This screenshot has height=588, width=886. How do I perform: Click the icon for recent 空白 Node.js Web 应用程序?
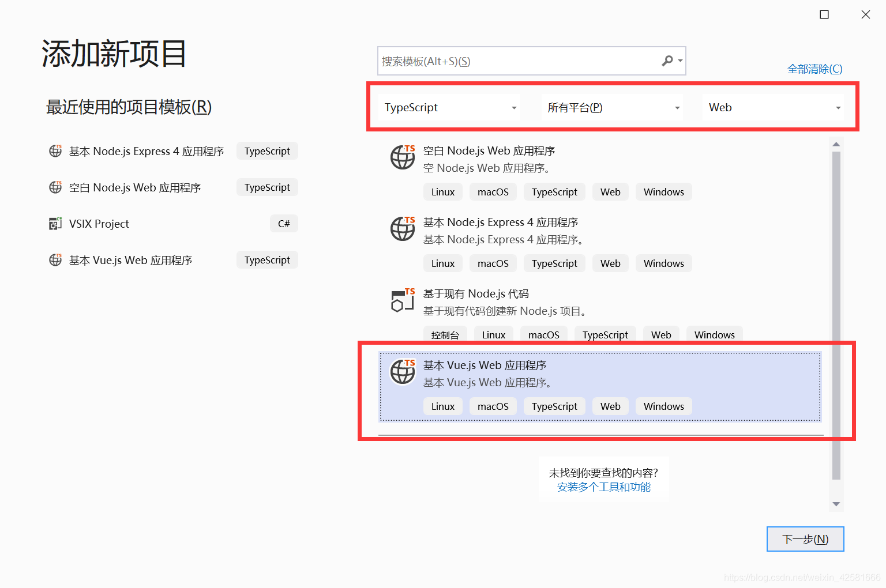pos(55,187)
